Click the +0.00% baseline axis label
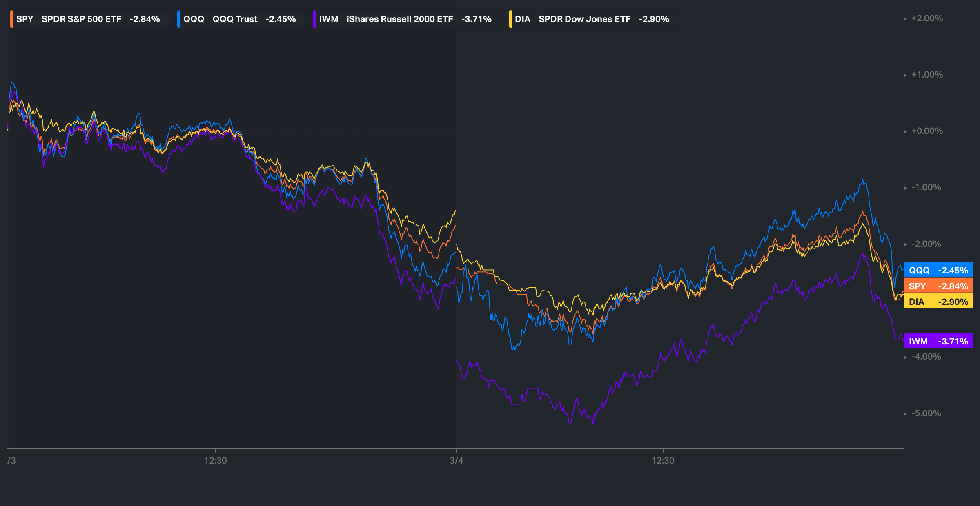Image resolution: width=980 pixels, height=506 pixels. click(927, 131)
